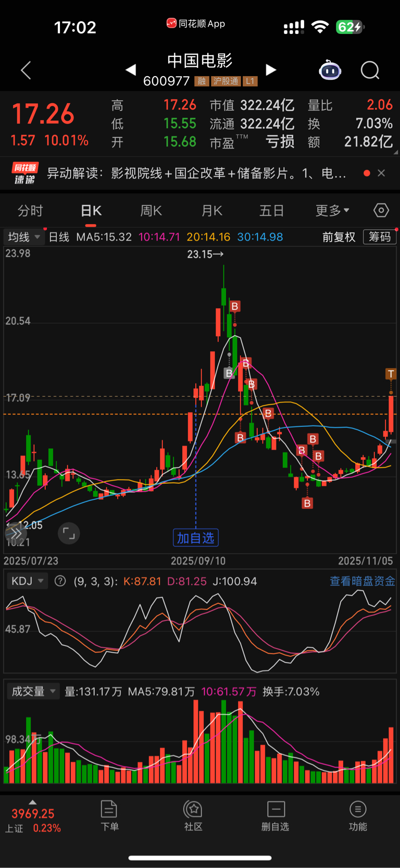Toggle 前复权 price adjustment
This screenshot has height=868, width=400.
click(x=339, y=237)
